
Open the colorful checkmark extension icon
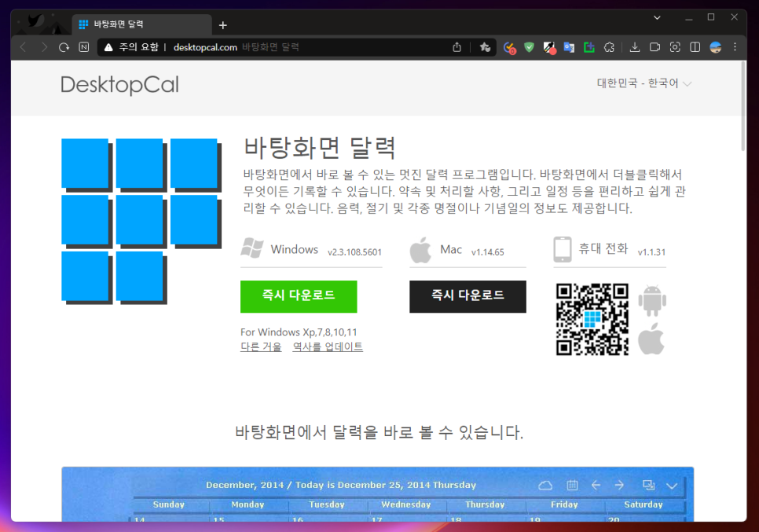tap(509, 47)
